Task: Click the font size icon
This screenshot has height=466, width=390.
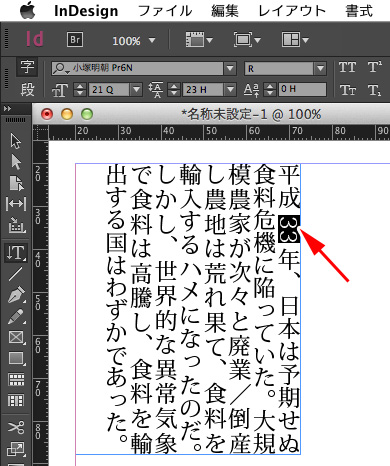Action: click(x=60, y=90)
